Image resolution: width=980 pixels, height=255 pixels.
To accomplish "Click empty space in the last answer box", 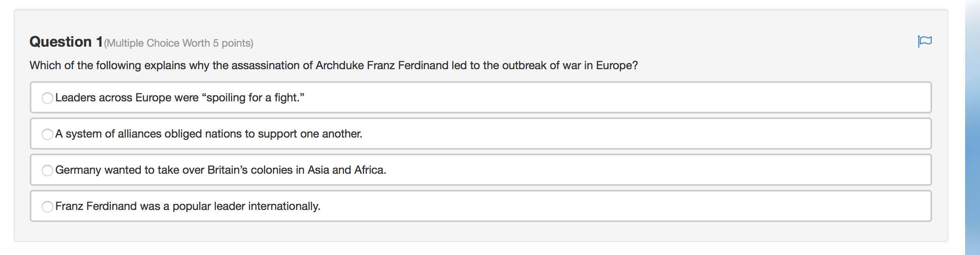I will [603, 206].
